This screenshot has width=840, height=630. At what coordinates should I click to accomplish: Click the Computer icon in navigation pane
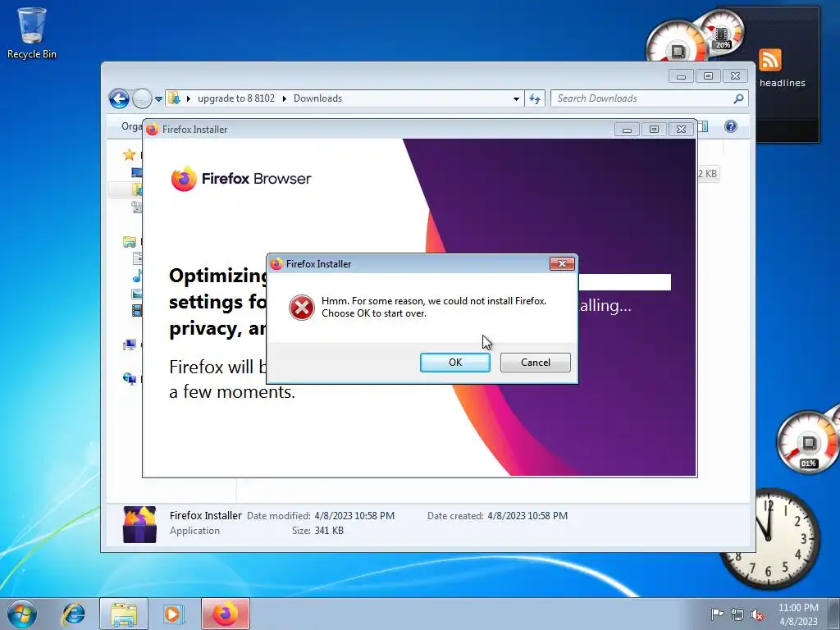click(129, 345)
